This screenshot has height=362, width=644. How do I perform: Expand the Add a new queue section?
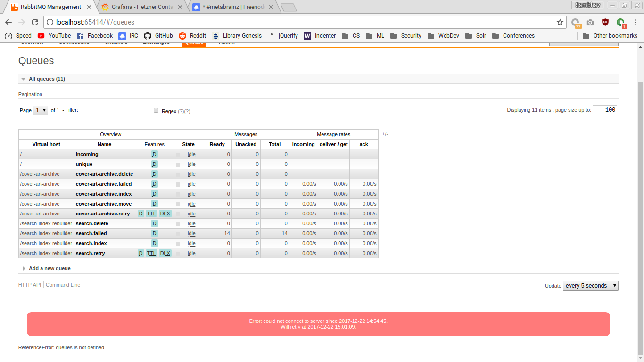point(46,268)
